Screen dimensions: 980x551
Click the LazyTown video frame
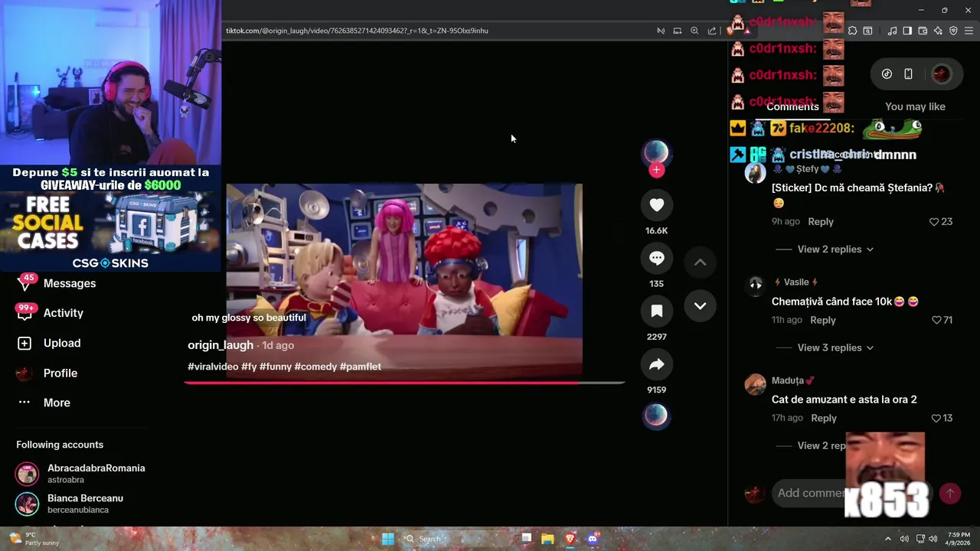pos(404,281)
